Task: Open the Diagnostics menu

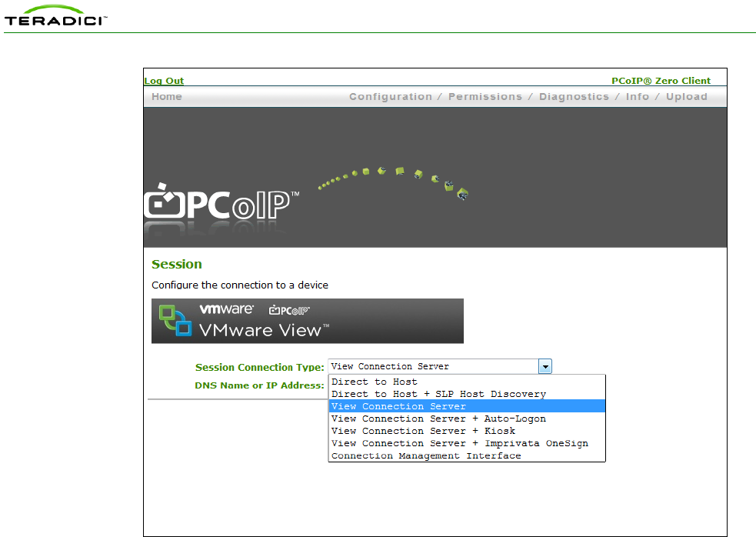Action: click(x=574, y=96)
